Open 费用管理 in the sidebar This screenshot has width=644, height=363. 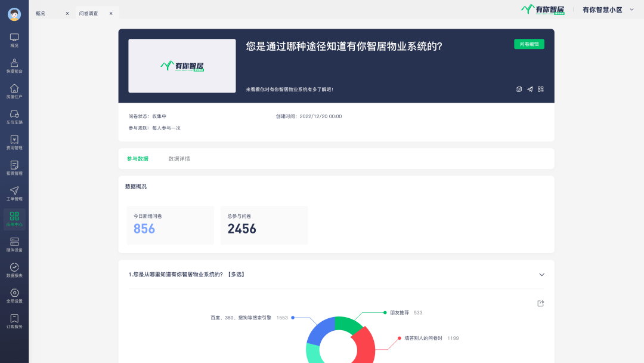(14, 143)
